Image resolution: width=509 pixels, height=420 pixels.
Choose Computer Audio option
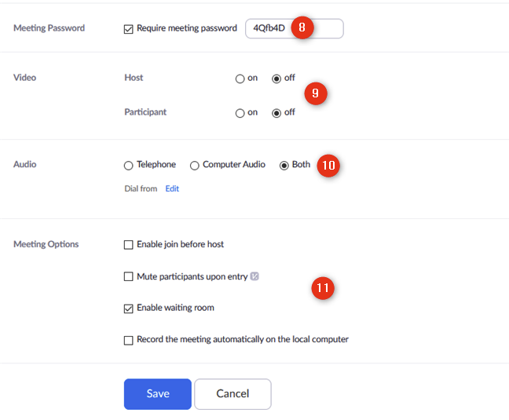point(195,166)
